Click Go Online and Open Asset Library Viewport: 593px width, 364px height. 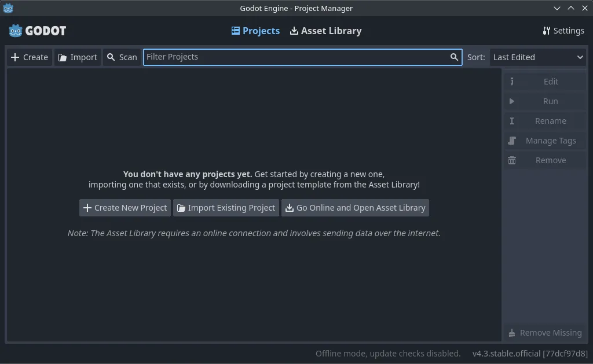355,208
